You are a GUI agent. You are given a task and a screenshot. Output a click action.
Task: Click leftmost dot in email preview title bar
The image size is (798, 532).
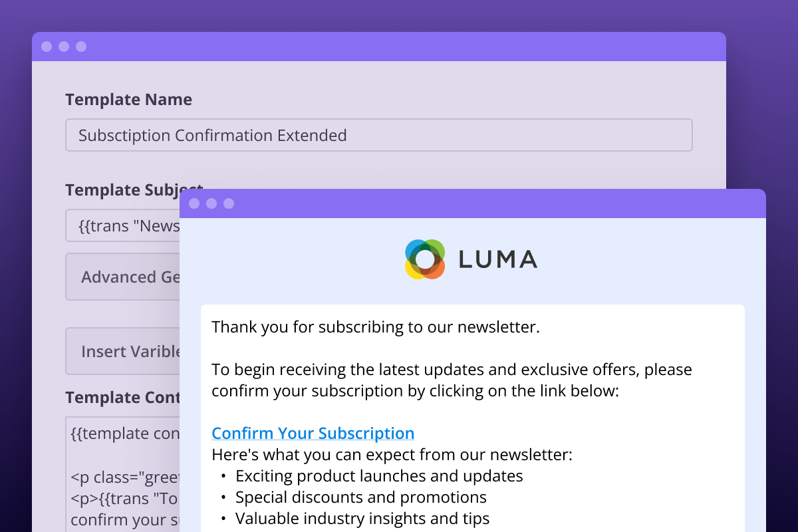[x=194, y=203]
